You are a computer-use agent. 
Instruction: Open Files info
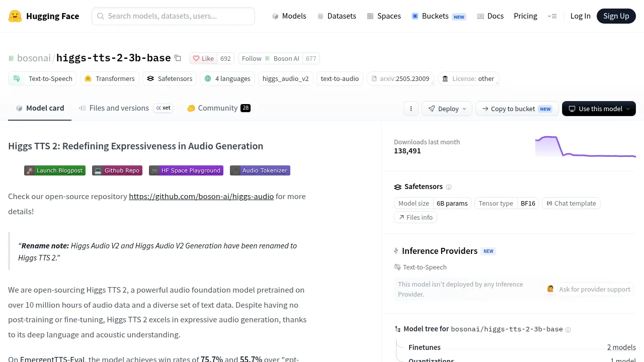(x=416, y=217)
